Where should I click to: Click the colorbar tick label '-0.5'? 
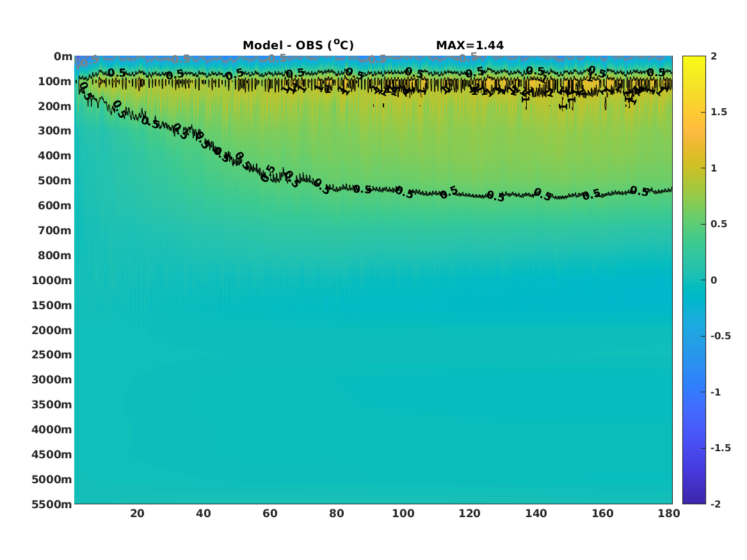720,336
